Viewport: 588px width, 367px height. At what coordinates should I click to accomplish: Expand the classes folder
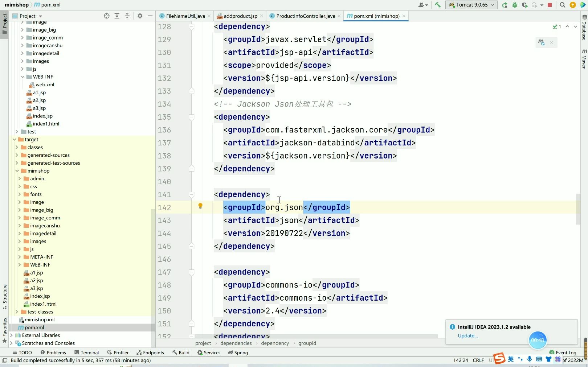17,147
